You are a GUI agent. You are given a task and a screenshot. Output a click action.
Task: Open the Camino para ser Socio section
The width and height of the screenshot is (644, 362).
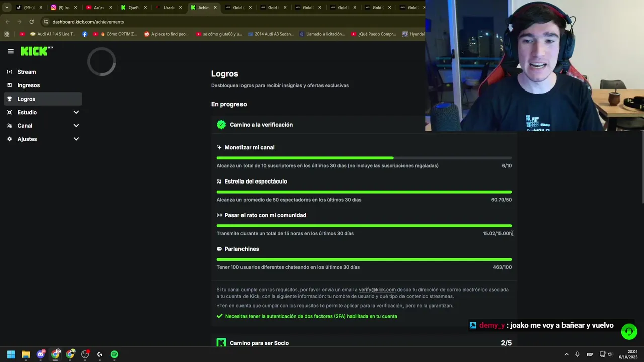364,343
